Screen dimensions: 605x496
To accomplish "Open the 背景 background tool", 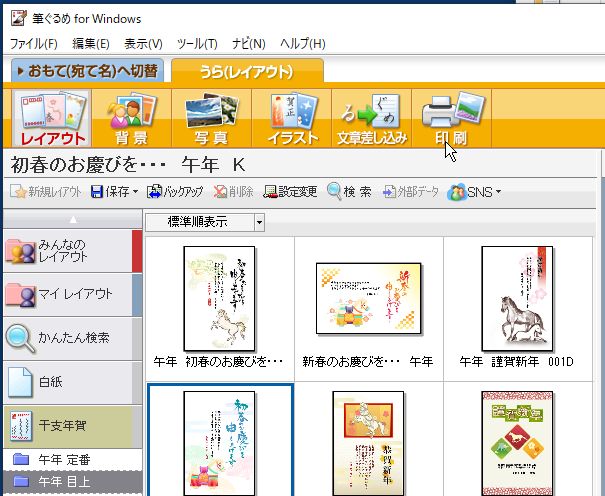I will tap(132, 118).
